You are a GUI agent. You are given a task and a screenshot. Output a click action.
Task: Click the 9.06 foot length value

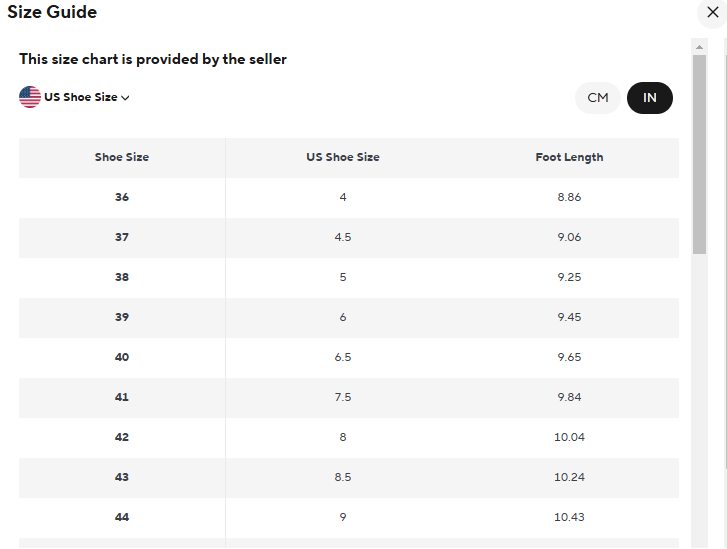[x=569, y=237]
